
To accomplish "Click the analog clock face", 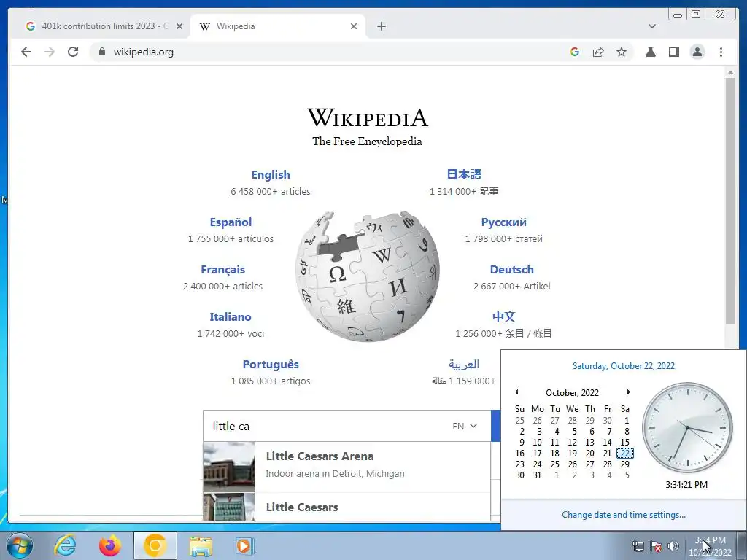I will (687, 427).
